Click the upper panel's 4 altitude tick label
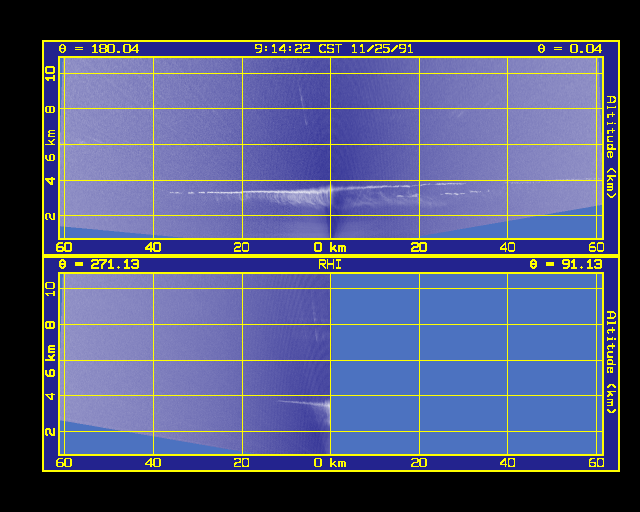 click(50, 180)
